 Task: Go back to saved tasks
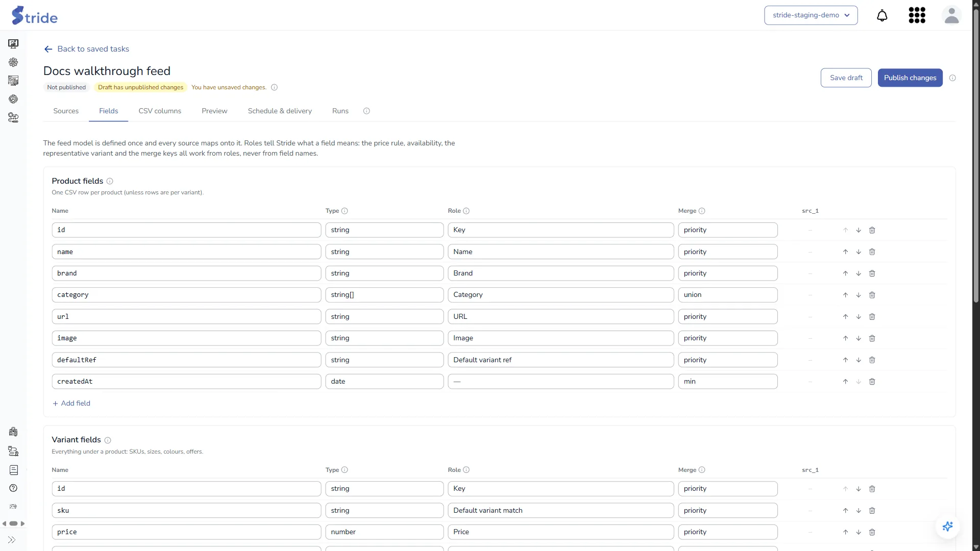coord(87,49)
